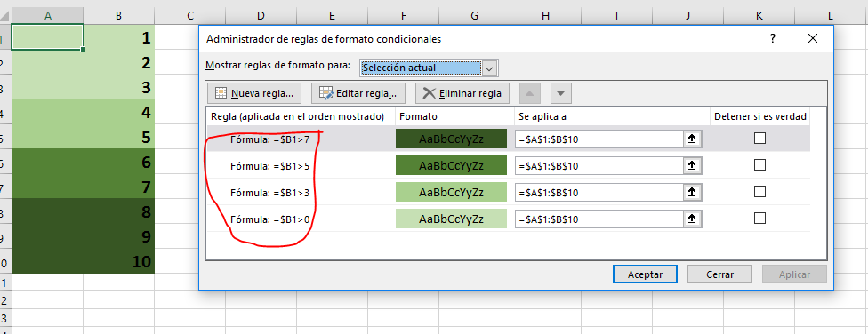Select the rule Fórmula: =$B1>3
This screenshot has width=868, height=334.
pos(509,192)
